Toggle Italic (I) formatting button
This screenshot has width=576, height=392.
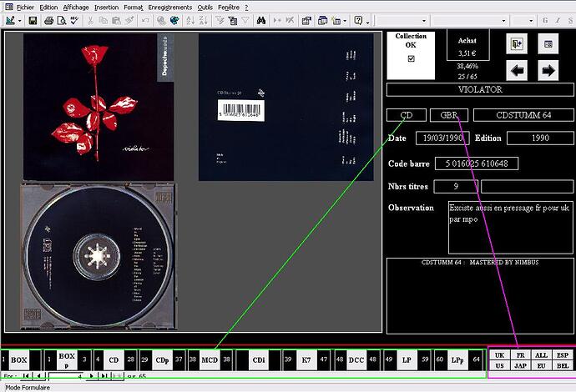click(558, 21)
